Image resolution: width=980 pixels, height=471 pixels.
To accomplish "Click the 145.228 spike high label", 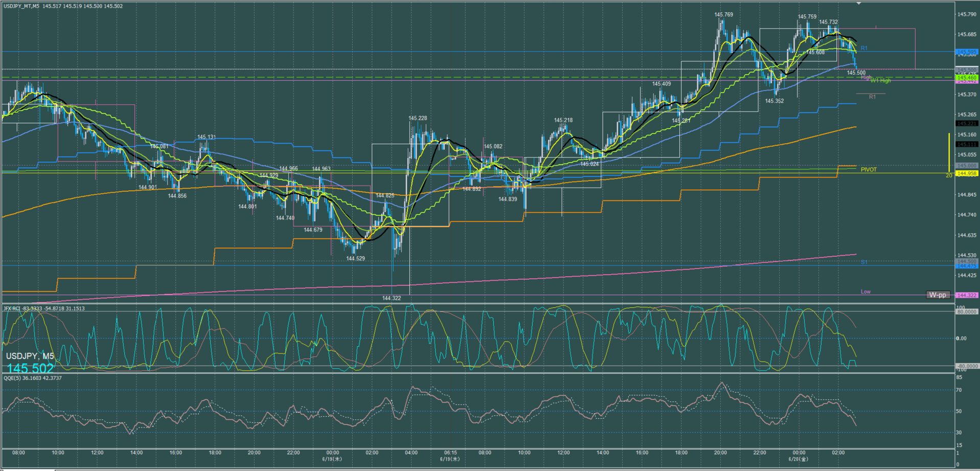I will click(x=418, y=118).
